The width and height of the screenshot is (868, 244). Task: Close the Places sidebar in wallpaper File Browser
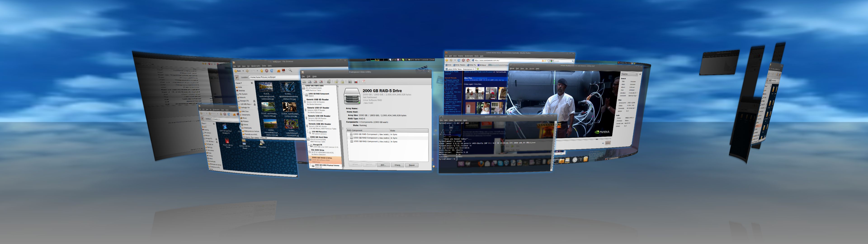point(252,83)
